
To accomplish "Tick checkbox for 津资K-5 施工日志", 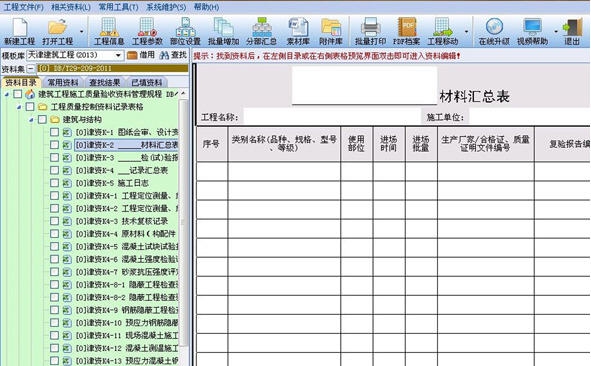I will click(55, 183).
